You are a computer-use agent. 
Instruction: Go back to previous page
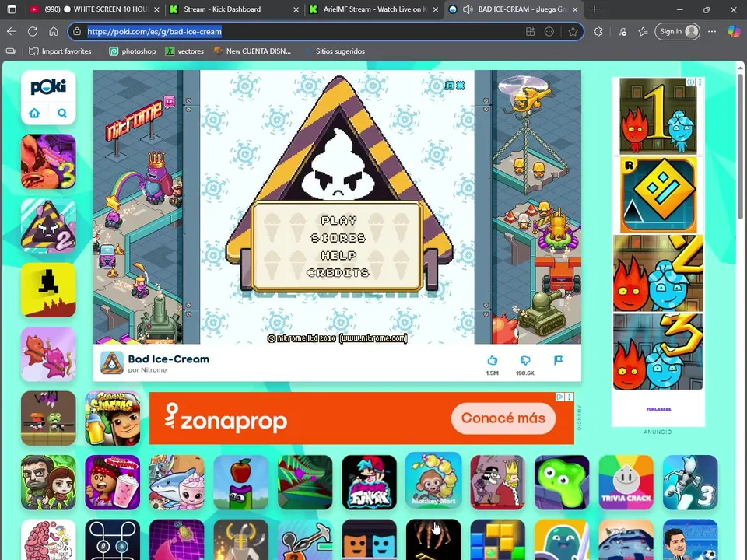coord(12,31)
